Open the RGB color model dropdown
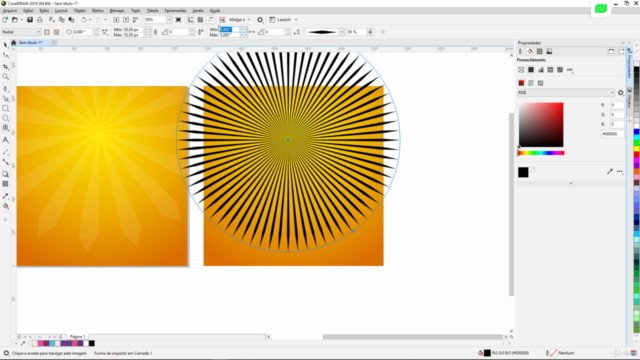Image resolution: width=640 pixels, height=360 pixels. (x=566, y=93)
